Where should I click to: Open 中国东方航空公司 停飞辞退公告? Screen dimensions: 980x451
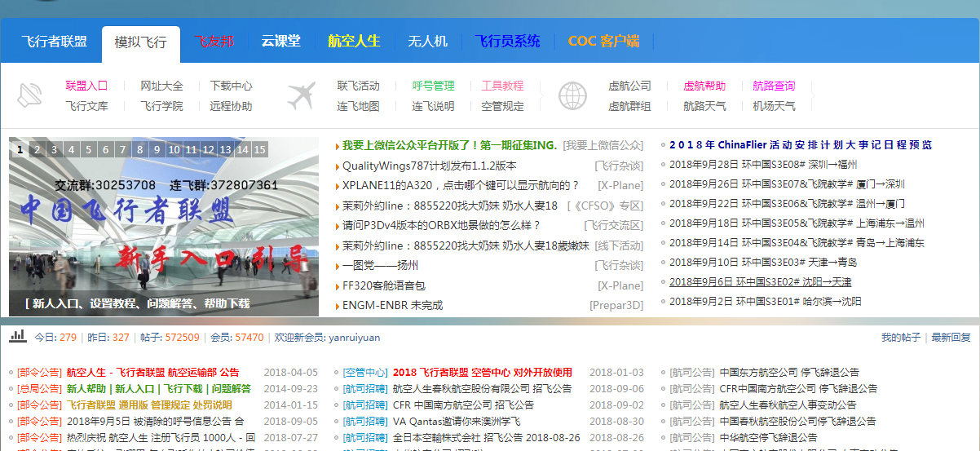789,372
